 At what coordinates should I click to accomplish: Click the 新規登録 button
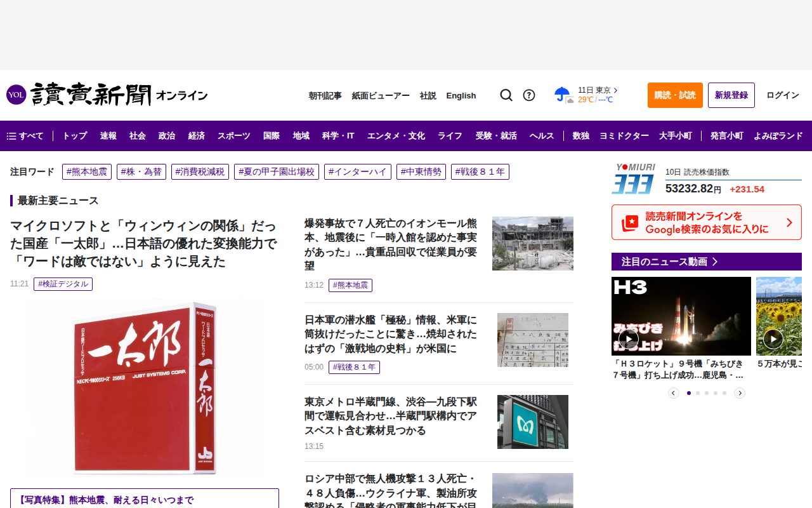[x=731, y=95]
